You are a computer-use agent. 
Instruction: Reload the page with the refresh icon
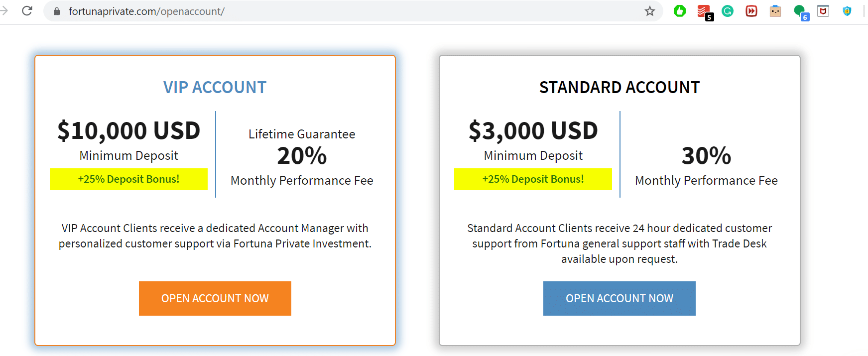[27, 11]
